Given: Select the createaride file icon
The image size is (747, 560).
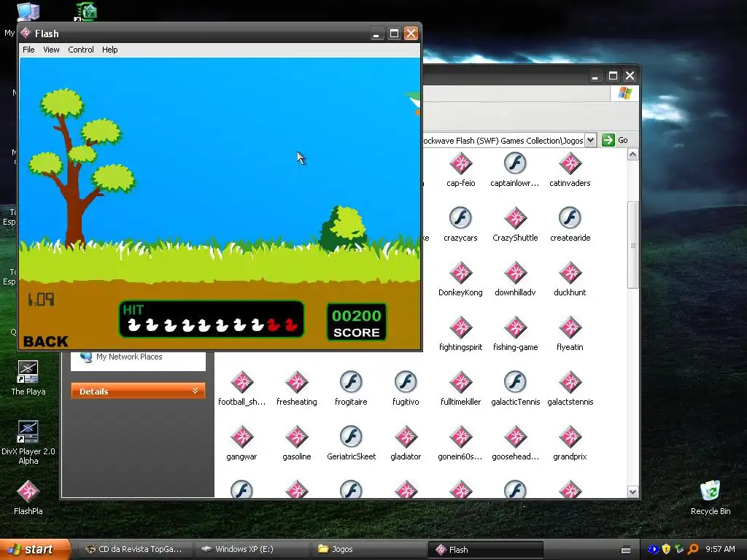Looking at the screenshot, I should (570, 218).
